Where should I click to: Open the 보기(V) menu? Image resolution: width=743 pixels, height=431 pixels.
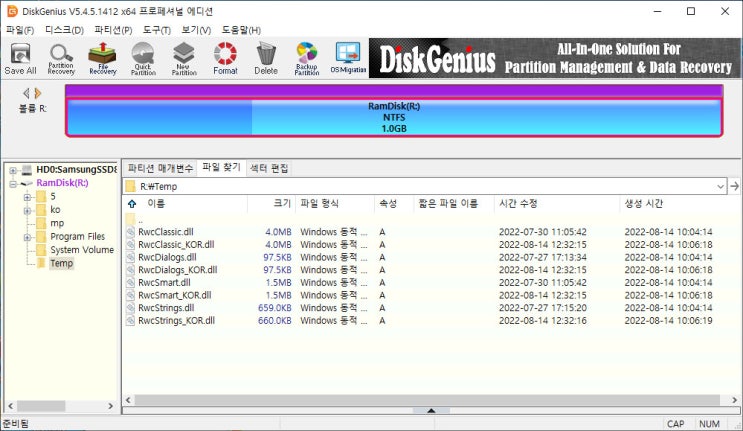pos(196,30)
